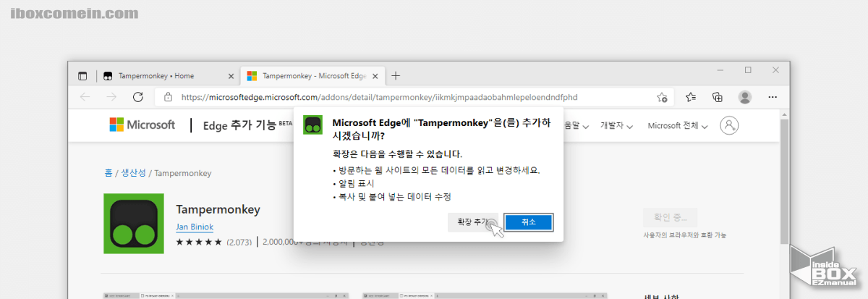This screenshot has height=299, width=868.
Task: Go back with the back arrow
Action: (x=85, y=97)
